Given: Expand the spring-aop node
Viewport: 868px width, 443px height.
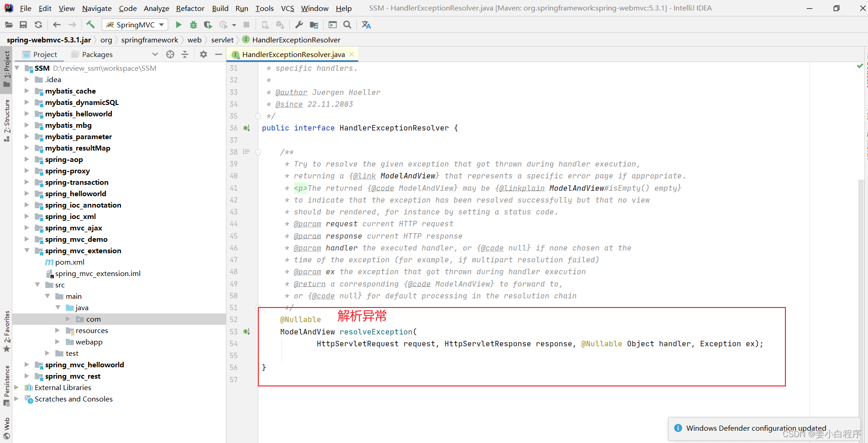Looking at the screenshot, I should (27, 159).
